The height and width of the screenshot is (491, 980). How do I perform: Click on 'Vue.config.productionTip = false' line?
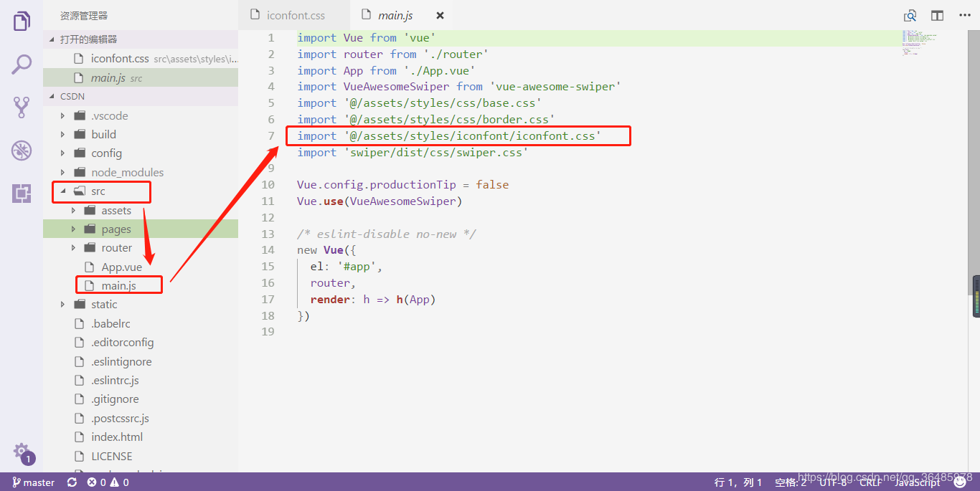pyautogui.click(x=402, y=185)
